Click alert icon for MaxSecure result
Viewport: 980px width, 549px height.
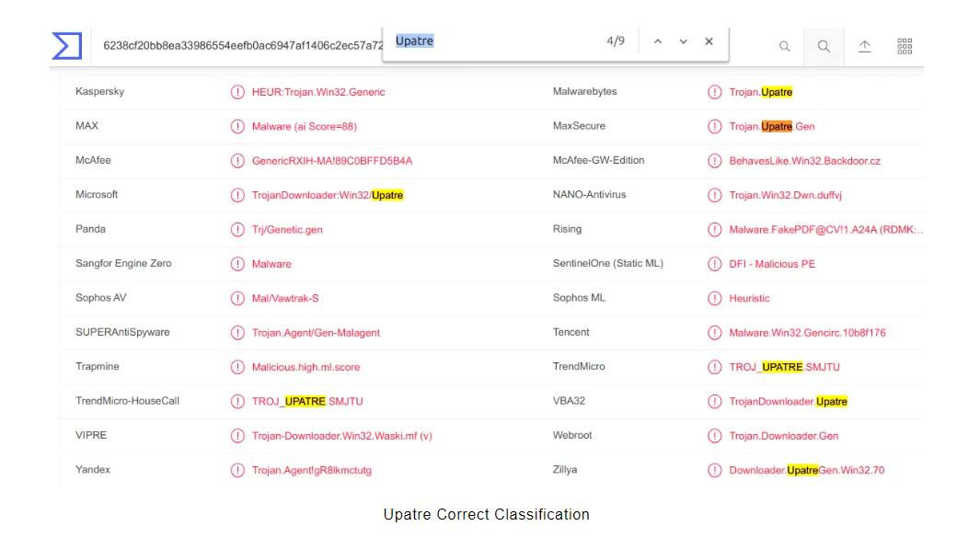[714, 126]
